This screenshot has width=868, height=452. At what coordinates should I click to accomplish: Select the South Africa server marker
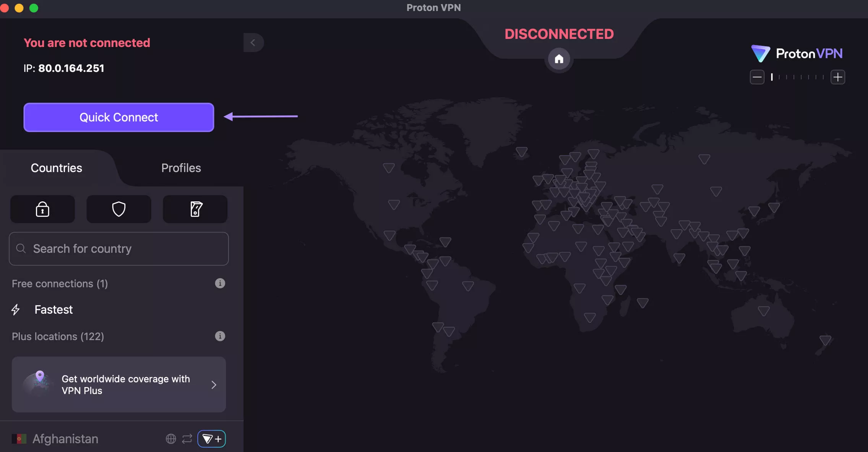tap(590, 318)
